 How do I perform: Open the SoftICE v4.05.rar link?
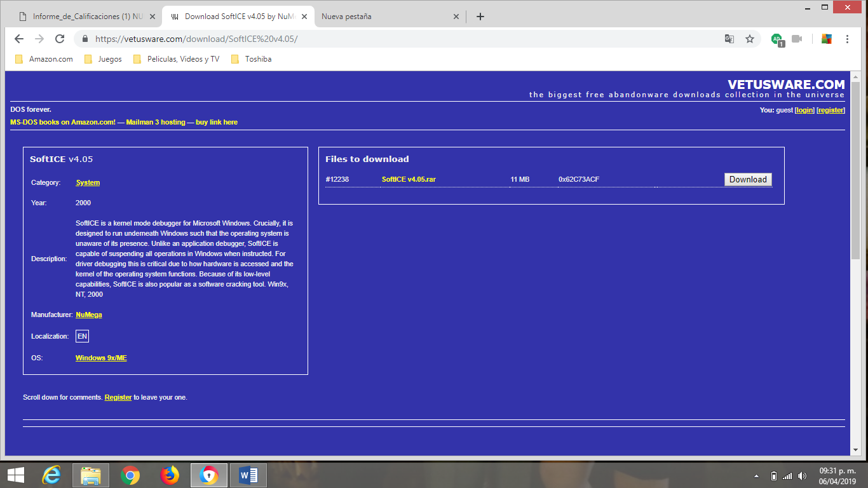point(409,179)
